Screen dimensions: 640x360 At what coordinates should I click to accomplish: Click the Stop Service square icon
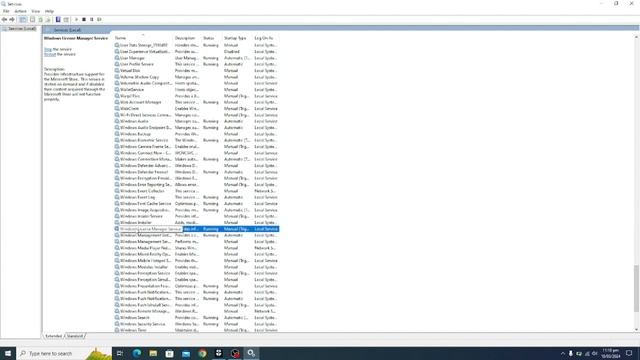(x=84, y=20)
